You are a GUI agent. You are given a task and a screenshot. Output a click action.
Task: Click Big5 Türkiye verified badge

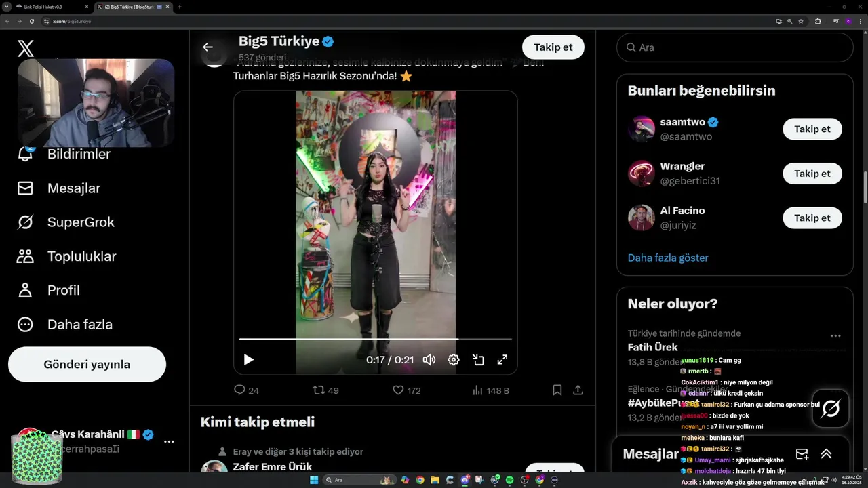coord(328,42)
